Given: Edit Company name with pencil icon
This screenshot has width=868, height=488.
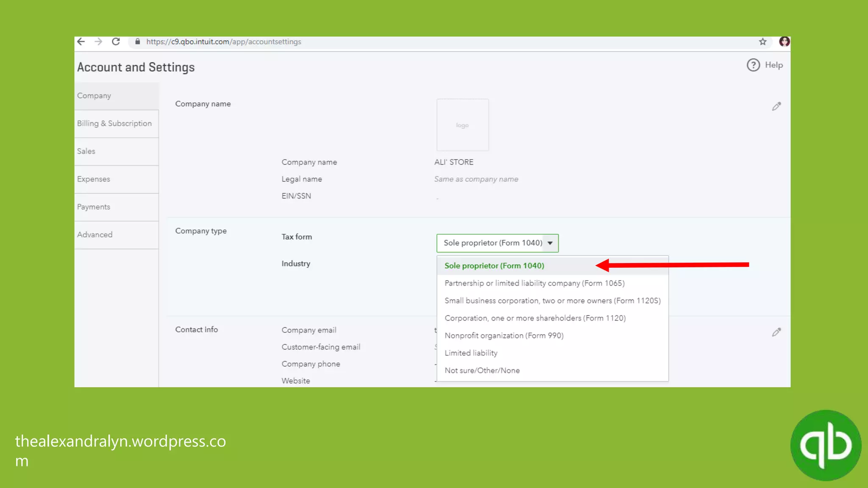Looking at the screenshot, I should pyautogui.click(x=776, y=106).
